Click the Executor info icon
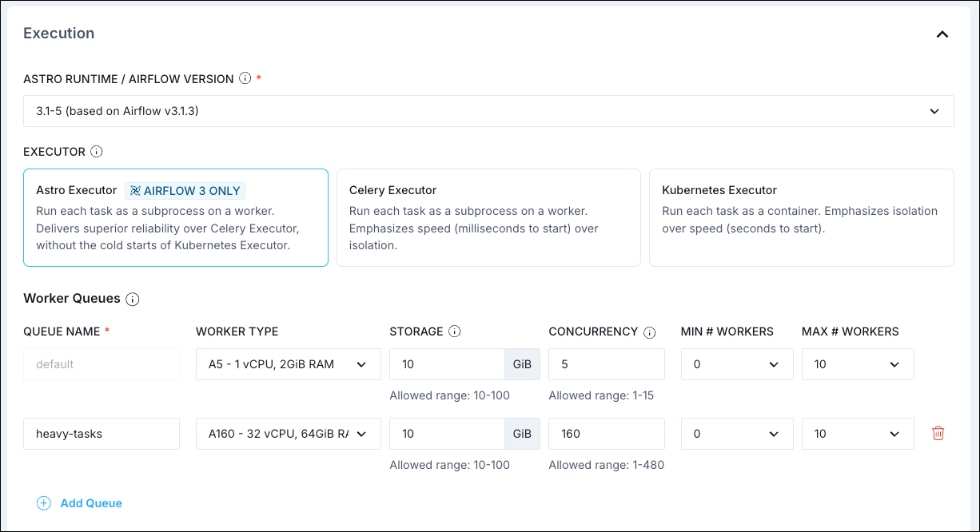 pyautogui.click(x=94, y=151)
